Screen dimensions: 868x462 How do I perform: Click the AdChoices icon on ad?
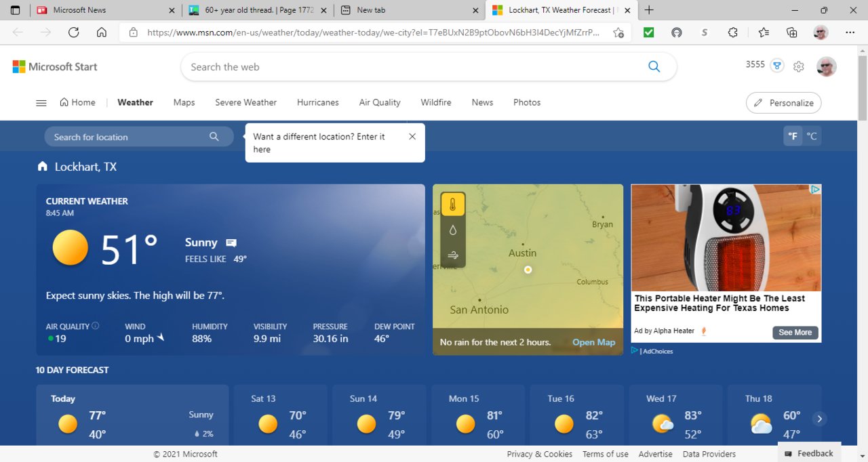pos(816,190)
